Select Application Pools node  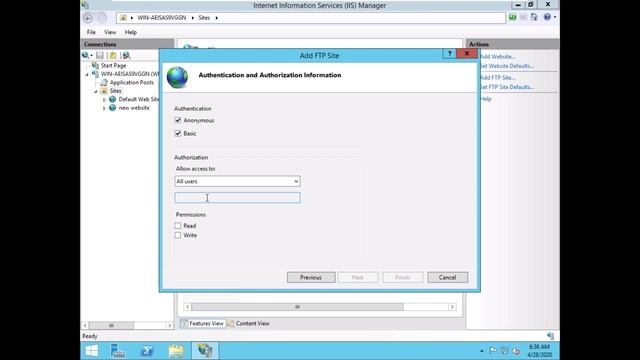coord(131,82)
